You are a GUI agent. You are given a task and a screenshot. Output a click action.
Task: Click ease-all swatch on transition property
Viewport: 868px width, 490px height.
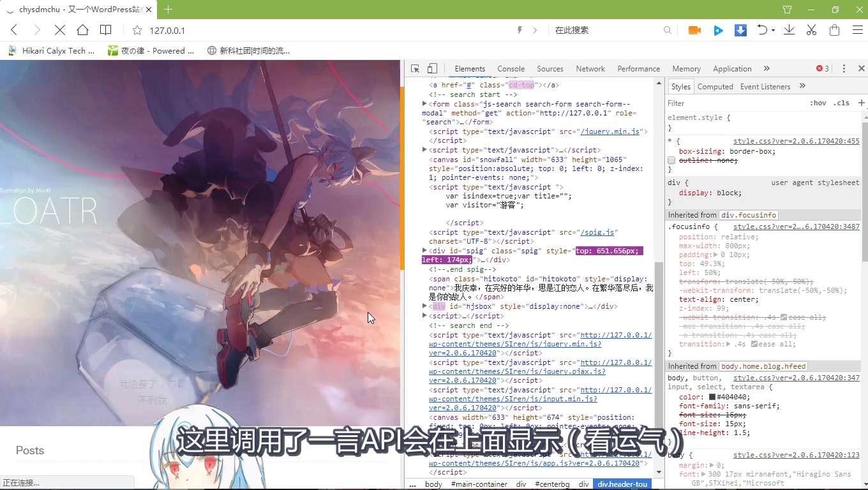pos(754,344)
